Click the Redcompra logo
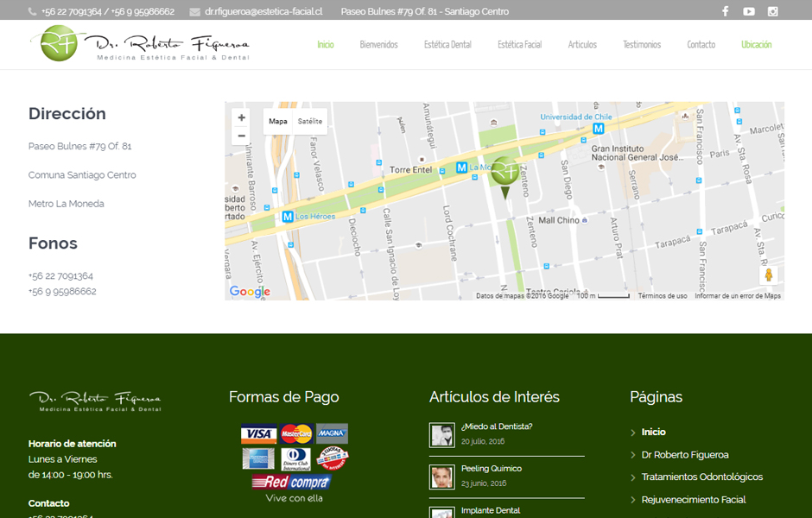This screenshot has width=812, height=518. click(292, 483)
